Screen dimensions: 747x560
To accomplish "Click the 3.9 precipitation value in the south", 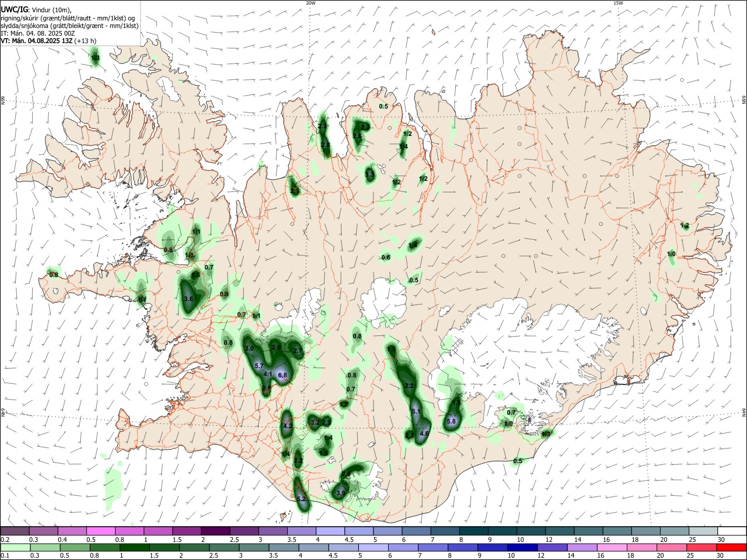I will (x=341, y=493).
